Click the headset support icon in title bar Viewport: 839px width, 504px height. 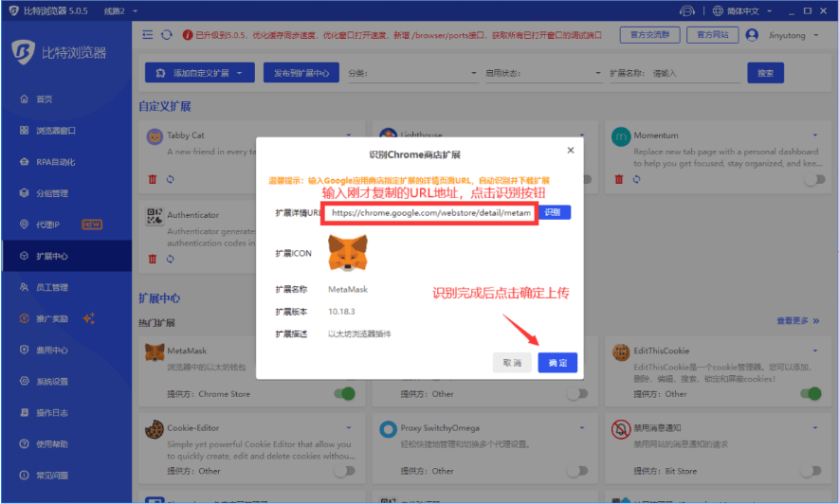click(687, 10)
